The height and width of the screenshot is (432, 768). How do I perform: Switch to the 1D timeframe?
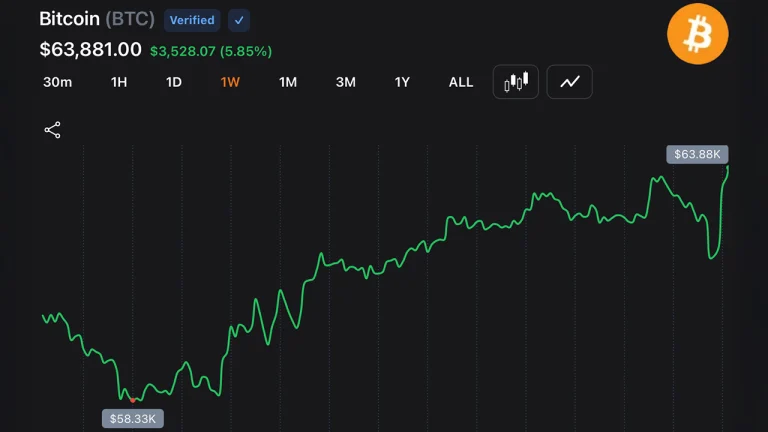tap(174, 82)
